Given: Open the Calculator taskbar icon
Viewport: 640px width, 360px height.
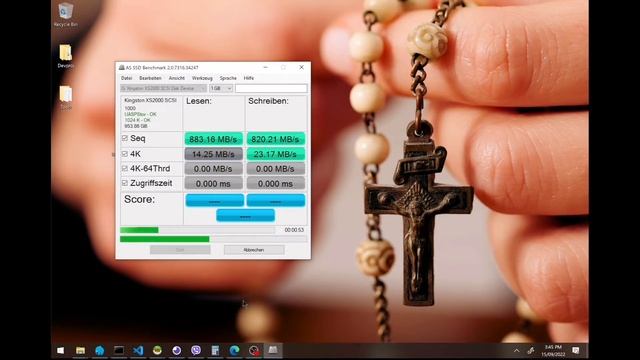Looking at the screenshot, I should pos(215,350).
